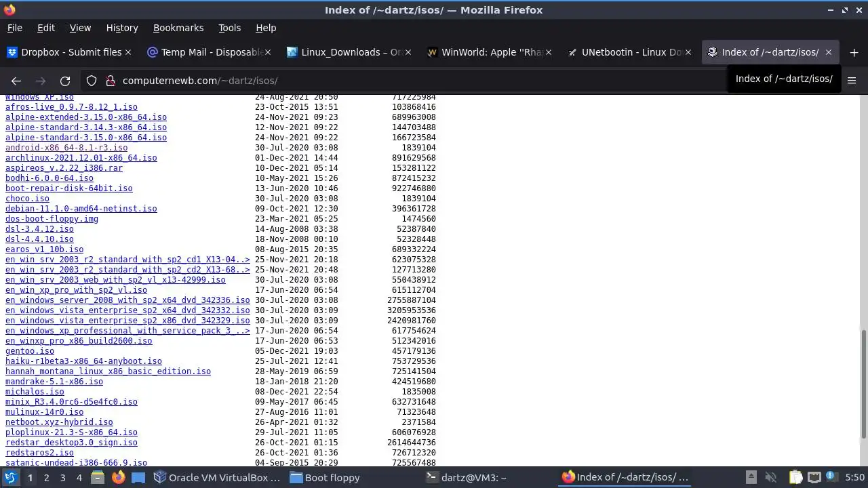Open the File menu
Viewport: 868px width, 488px height.
(14, 28)
